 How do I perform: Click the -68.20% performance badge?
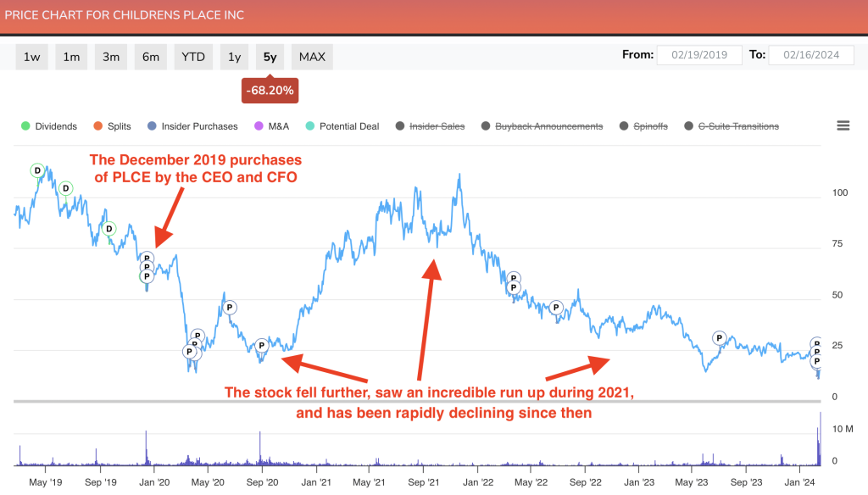(270, 90)
